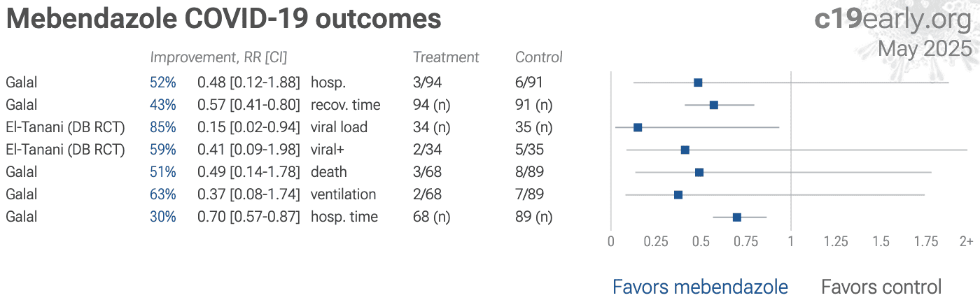Click the Galal recov. time data marker

coord(714,105)
